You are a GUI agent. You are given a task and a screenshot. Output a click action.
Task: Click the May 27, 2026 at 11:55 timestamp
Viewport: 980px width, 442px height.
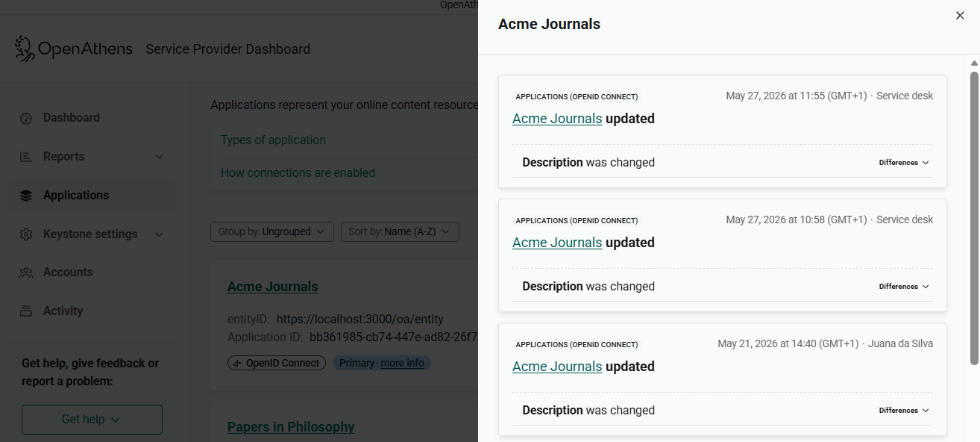click(797, 96)
